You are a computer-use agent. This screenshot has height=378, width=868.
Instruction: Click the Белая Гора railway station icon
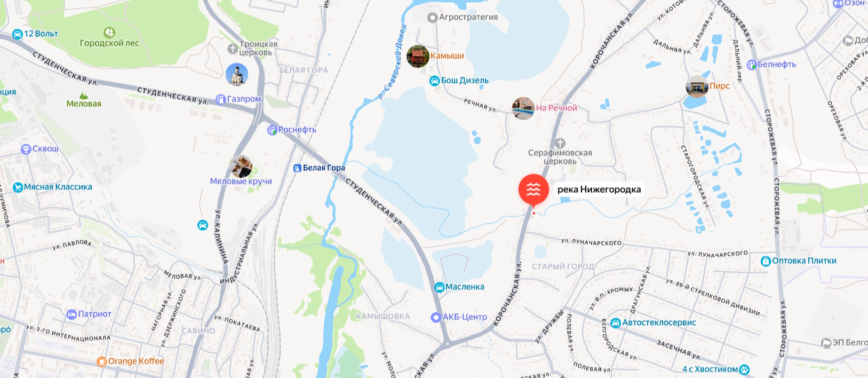[x=298, y=168]
